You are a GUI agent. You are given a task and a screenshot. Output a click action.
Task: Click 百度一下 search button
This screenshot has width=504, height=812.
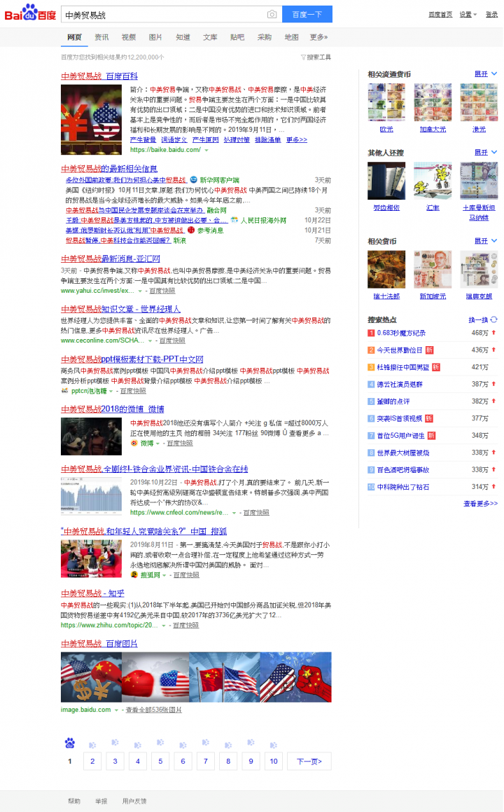(x=307, y=15)
